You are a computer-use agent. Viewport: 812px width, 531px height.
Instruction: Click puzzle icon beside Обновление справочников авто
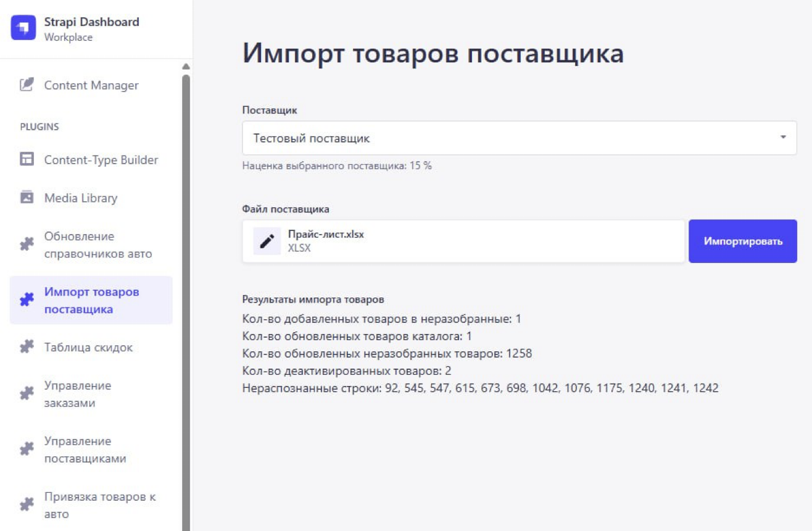(x=27, y=245)
